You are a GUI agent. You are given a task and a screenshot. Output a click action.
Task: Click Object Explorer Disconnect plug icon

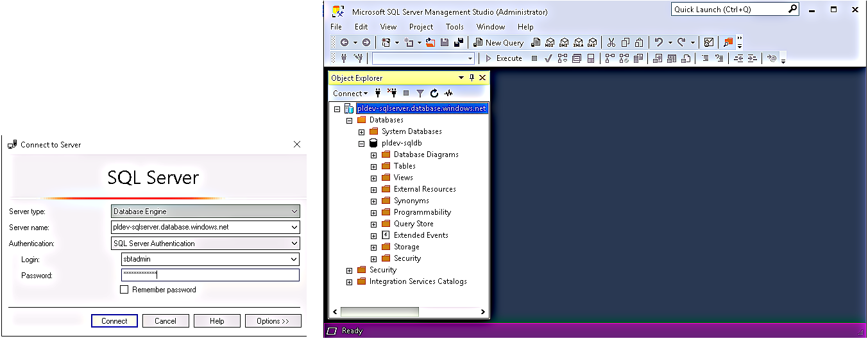click(x=392, y=93)
